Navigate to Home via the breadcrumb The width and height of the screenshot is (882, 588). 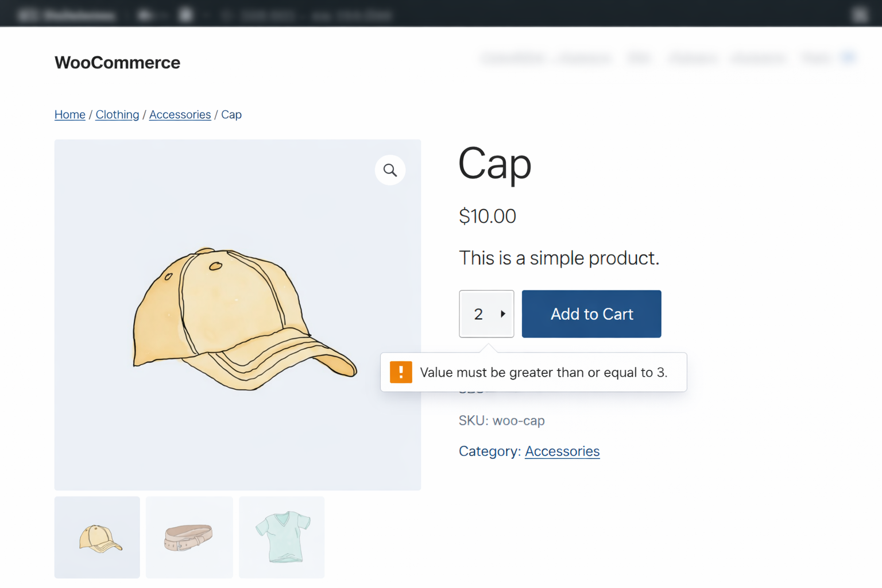[69, 114]
